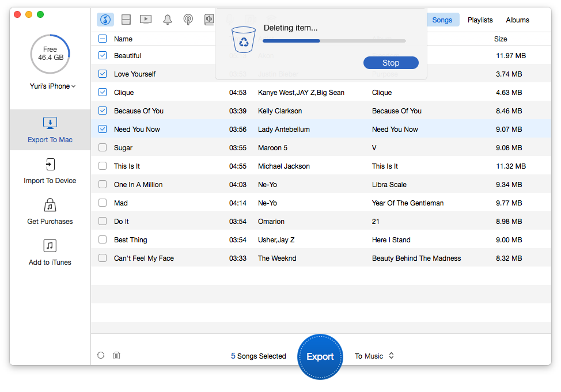Viewport: 561px width, 392px height.
Task: Switch to the Songs tab
Action: pos(442,20)
